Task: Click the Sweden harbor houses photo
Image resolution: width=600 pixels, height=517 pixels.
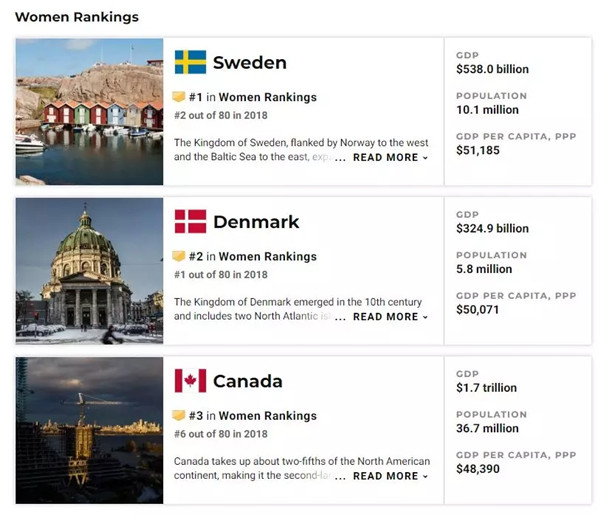Action: coord(89,112)
